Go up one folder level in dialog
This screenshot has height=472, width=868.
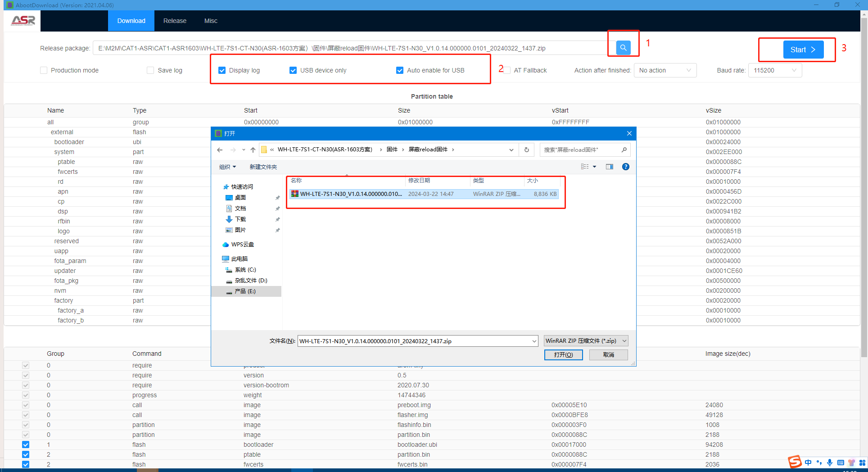click(253, 150)
